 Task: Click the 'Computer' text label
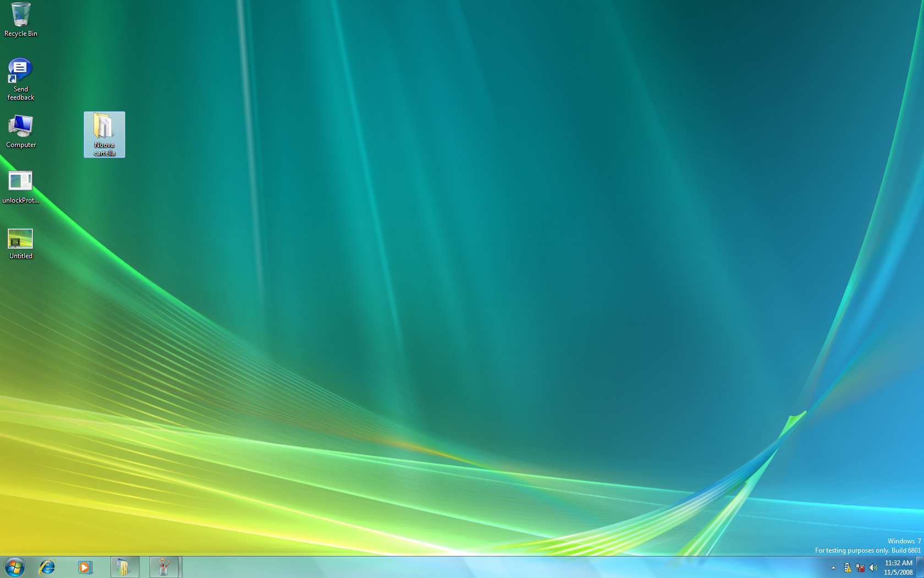coord(21,145)
